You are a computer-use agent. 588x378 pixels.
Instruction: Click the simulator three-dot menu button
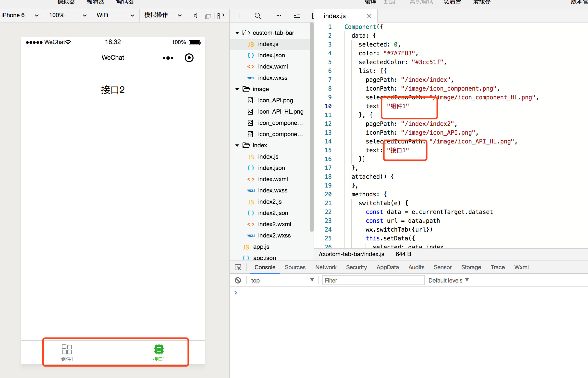click(x=168, y=58)
